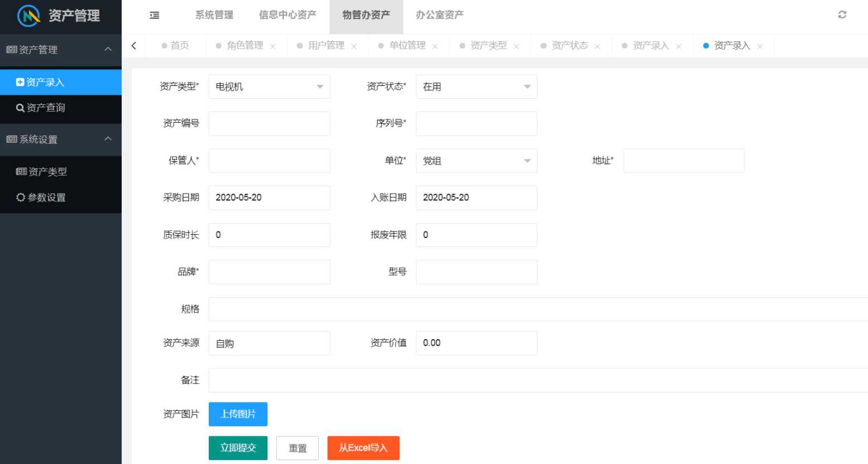868x464 pixels.
Task: Click the gear icon for 参数设置
Action: pos(21,197)
